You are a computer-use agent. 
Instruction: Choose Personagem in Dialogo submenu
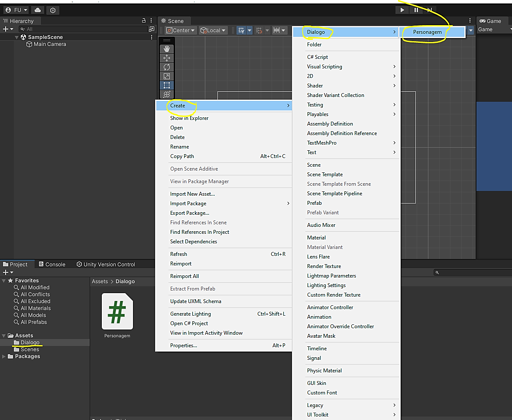tap(427, 32)
